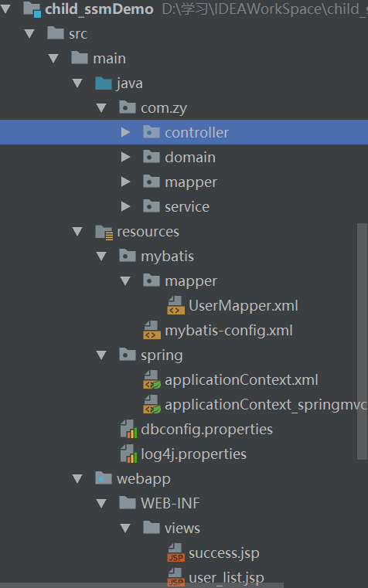Image resolution: width=368 pixels, height=588 pixels.
Task: Select the 'success.jsp' file name
Action: 224,553
